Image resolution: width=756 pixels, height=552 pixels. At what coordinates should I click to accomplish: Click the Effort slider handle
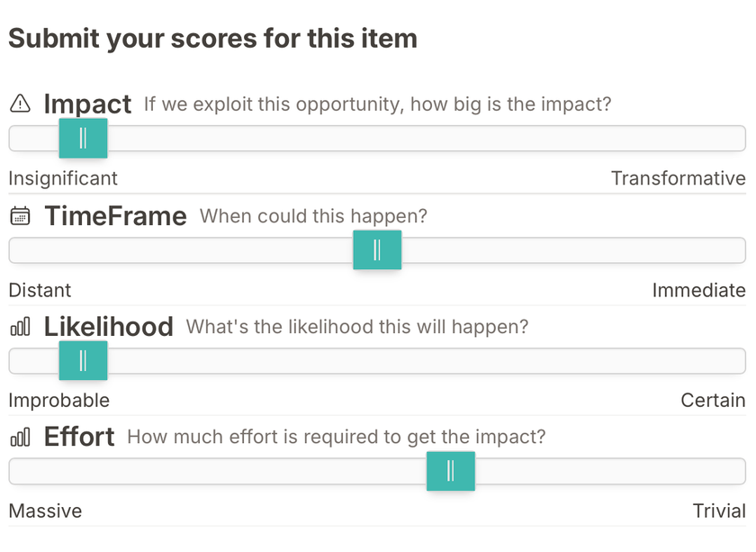pos(450,472)
